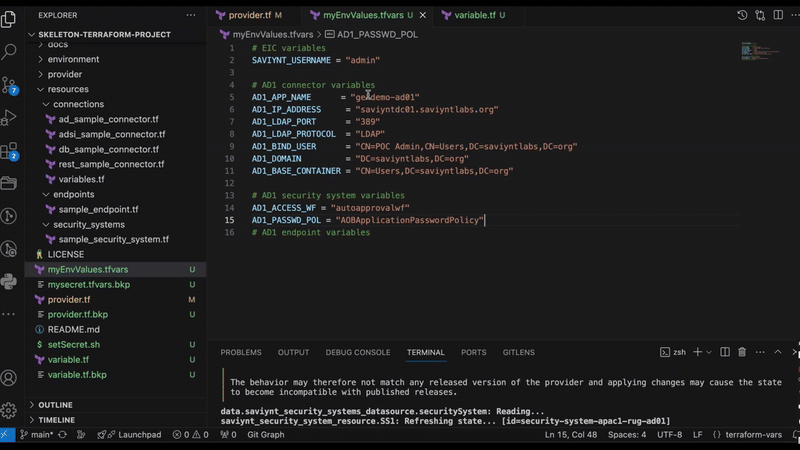
Task: Expand the TIMELINE section
Action: (x=56, y=420)
